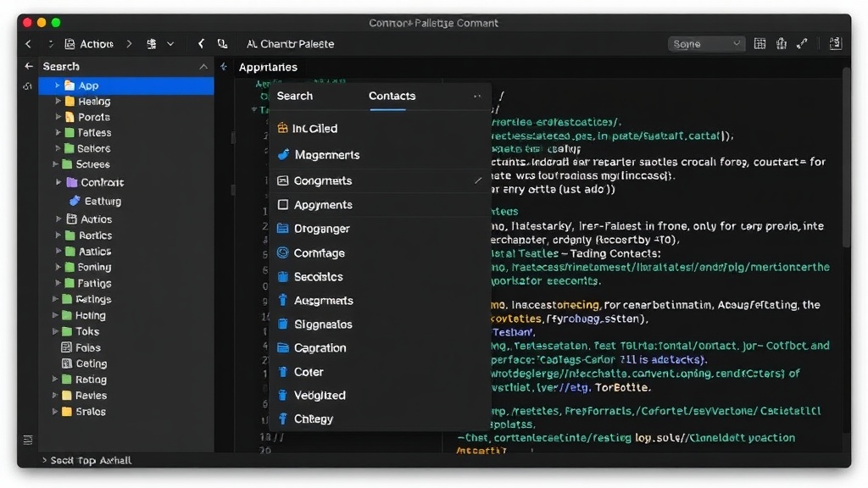Image resolution: width=868 pixels, height=488 pixels.
Task: Click the Apprtaries tab
Action: 268,67
